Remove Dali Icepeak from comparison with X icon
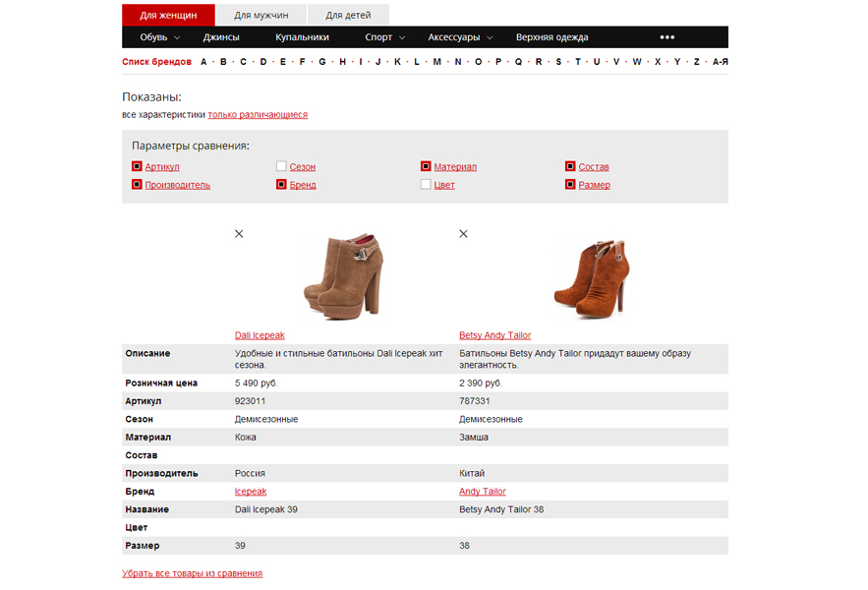 tap(239, 234)
